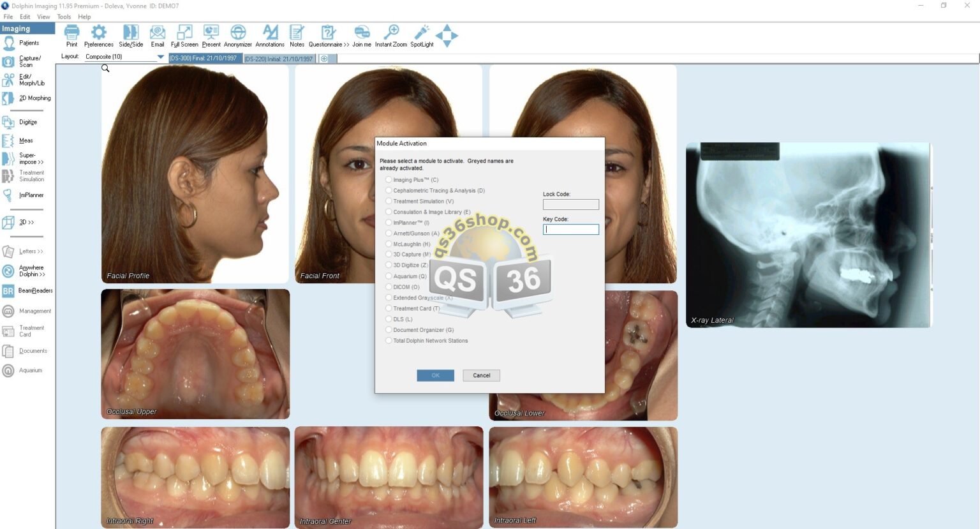980x529 pixels.
Task: Open Treatment Simulation in sidebar
Action: (x=24, y=176)
